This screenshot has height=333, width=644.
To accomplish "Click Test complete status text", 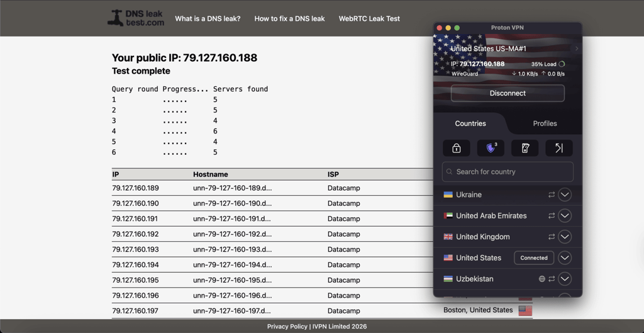I will [141, 71].
